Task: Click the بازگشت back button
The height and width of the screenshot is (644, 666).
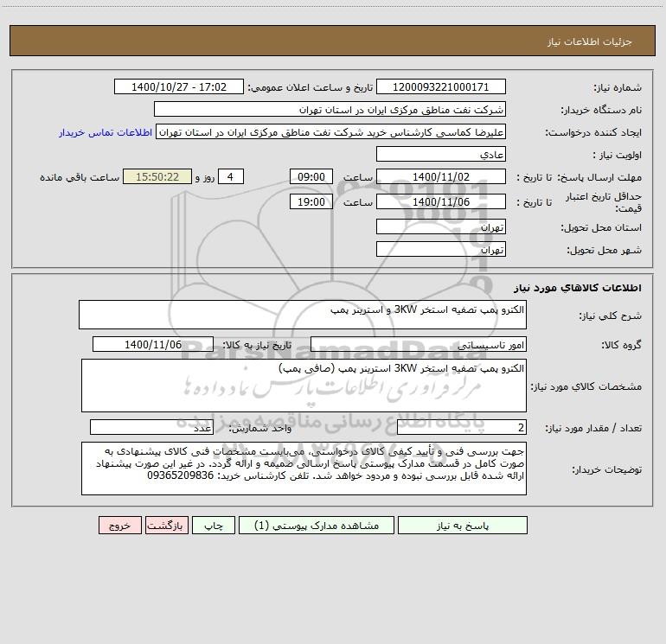Action: (x=166, y=526)
